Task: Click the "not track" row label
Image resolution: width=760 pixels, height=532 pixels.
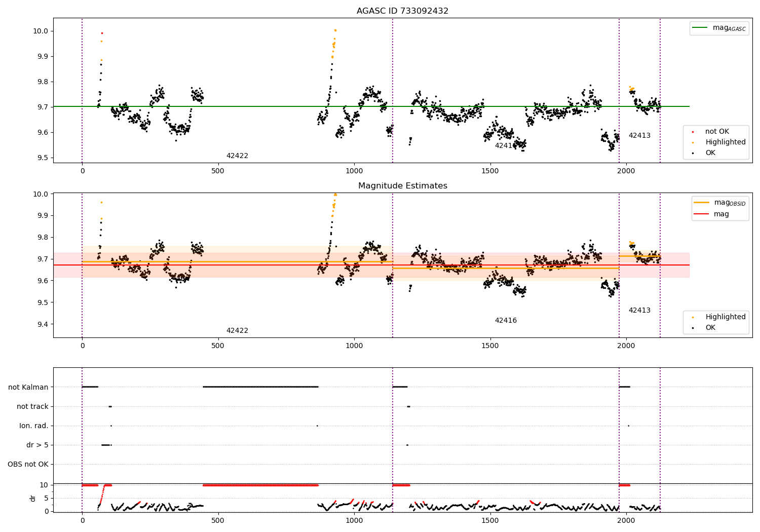Action: (32, 407)
